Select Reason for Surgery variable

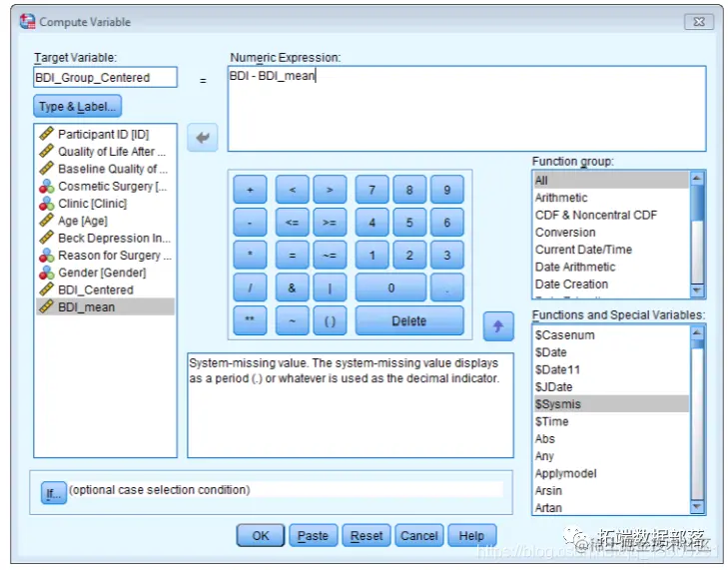pyautogui.click(x=106, y=256)
